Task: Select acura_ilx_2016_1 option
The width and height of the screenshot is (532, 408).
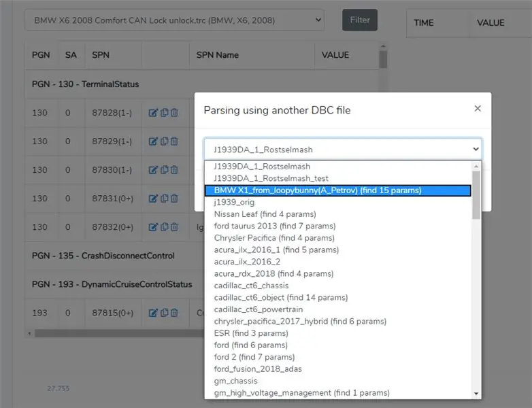Action: [337, 250]
